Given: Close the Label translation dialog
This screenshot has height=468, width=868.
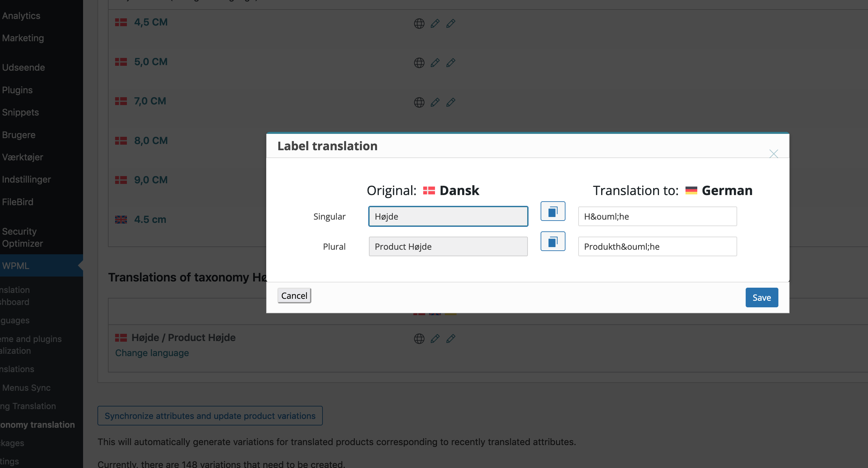Looking at the screenshot, I should point(773,154).
